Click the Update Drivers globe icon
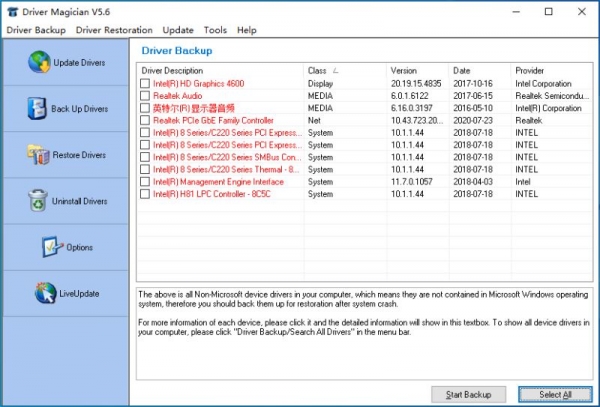Viewport: 600px width, 407px height. (39, 62)
